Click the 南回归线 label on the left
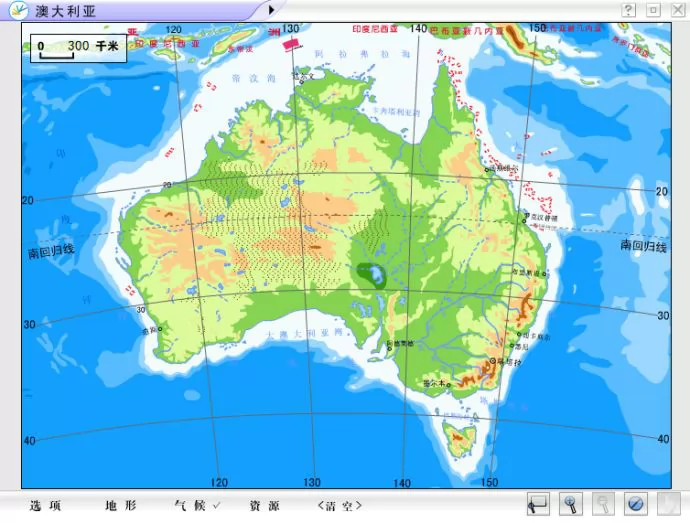Image resolution: width=690 pixels, height=523 pixels. pos(51,251)
